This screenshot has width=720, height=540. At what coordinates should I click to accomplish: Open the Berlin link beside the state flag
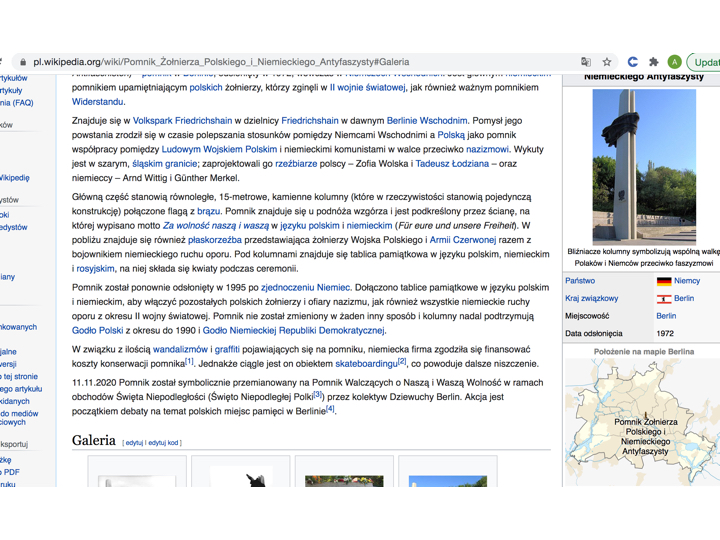point(684,298)
